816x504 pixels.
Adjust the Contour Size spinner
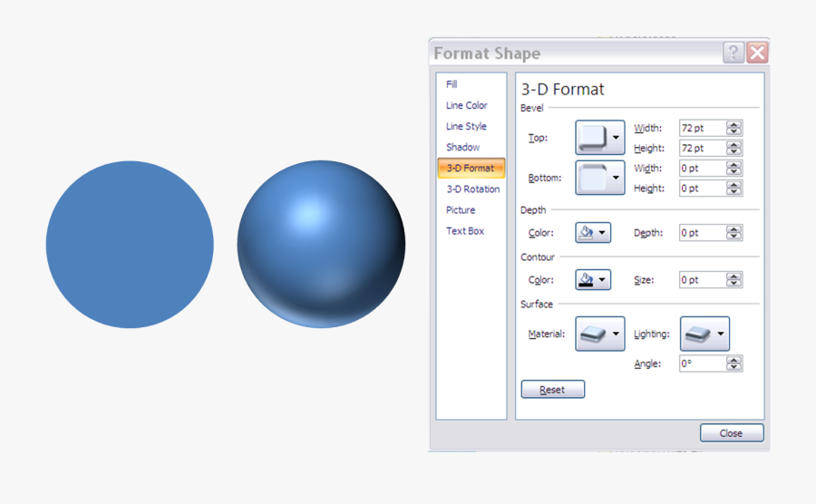734,280
